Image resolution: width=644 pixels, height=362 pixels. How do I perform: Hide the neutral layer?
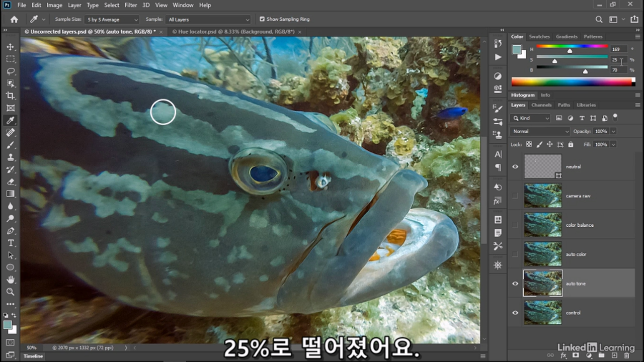pyautogui.click(x=515, y=166)
